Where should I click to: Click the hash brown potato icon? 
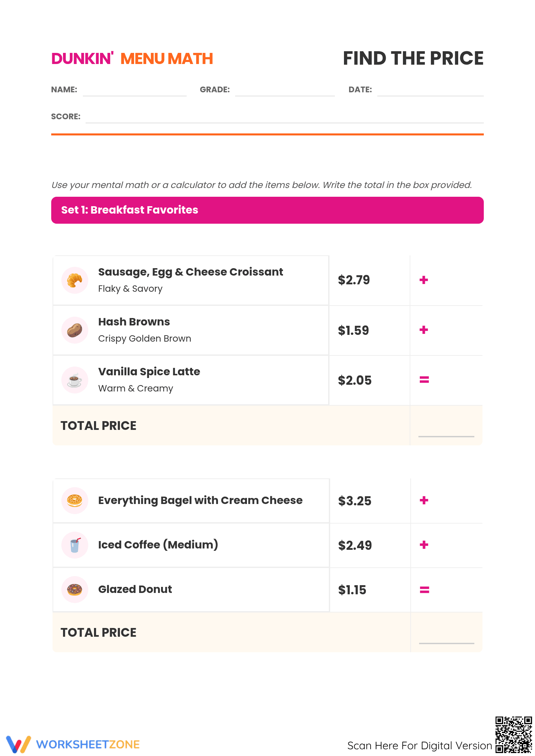pyautogui.click(x=75, y=330)
